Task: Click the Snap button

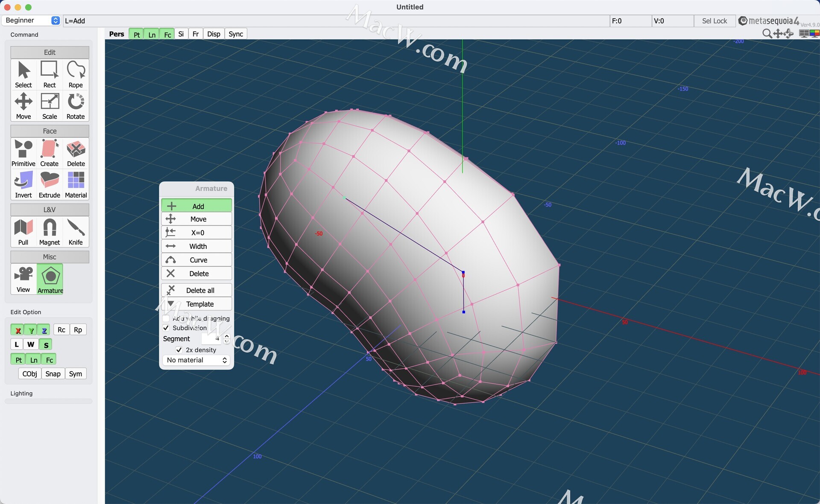Action: pyautogui.click(x=53, y=374)
